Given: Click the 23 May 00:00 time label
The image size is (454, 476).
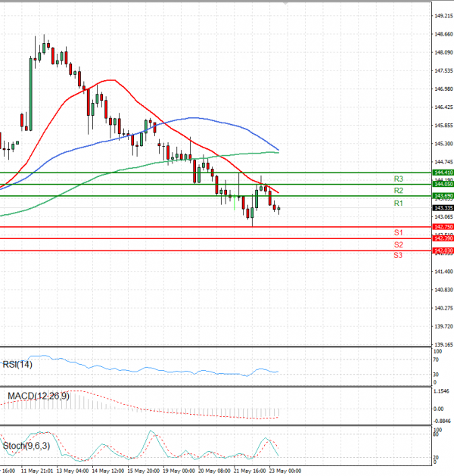Looking at the screenshot, I should click(285, 471).
